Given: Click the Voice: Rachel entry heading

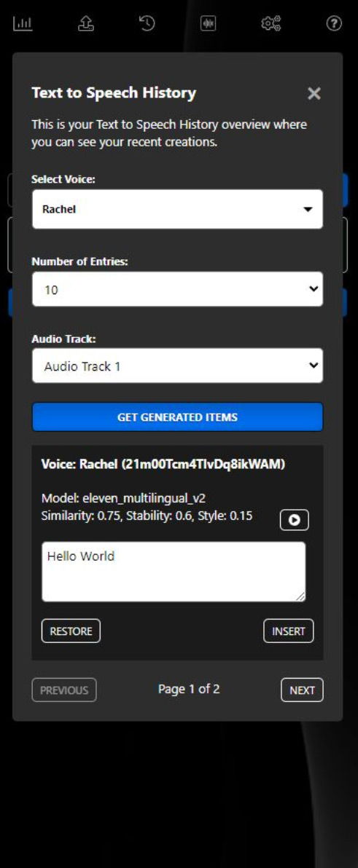Looking at the screenshot, I should coord(163,464).
